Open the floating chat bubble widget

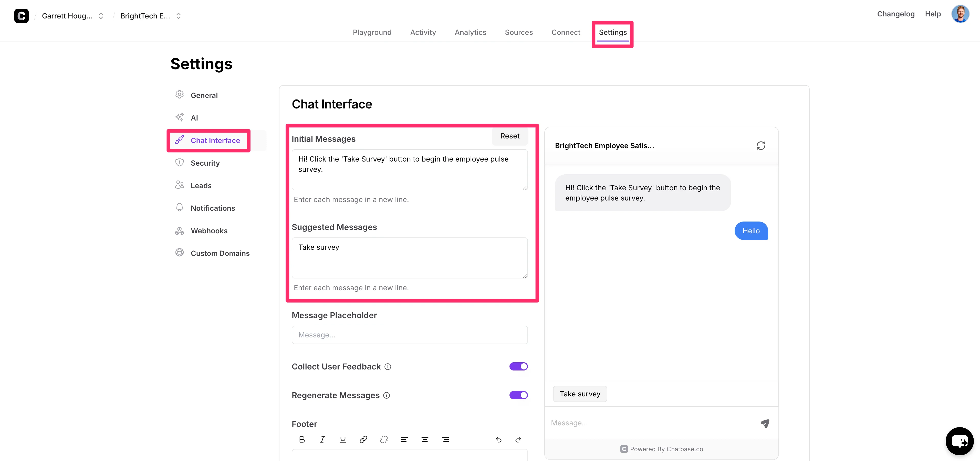pyautogui.click(x=959, y=441)
